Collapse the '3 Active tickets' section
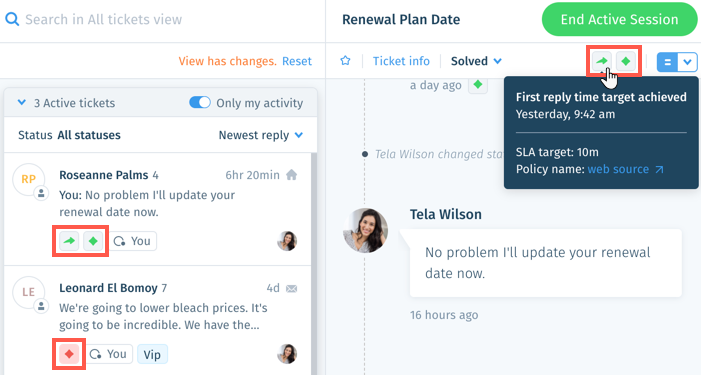Screen dimensions: 701x375 tap(21, 102)
